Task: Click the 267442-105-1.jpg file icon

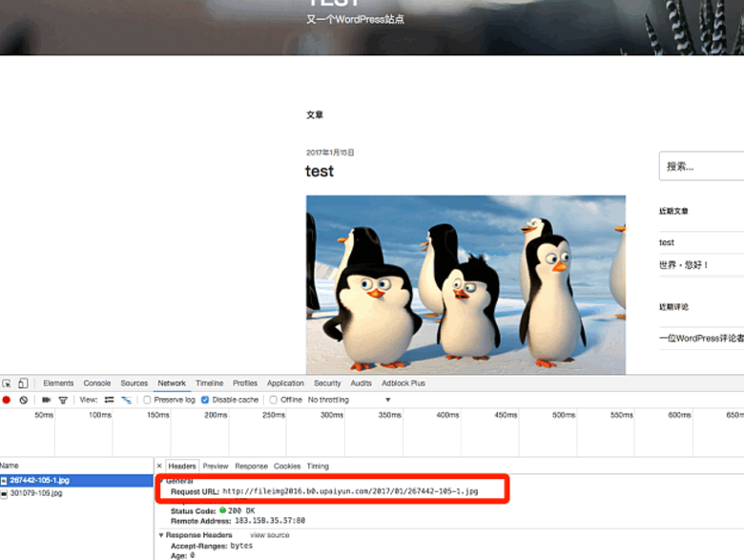Action: coord(4,481)
